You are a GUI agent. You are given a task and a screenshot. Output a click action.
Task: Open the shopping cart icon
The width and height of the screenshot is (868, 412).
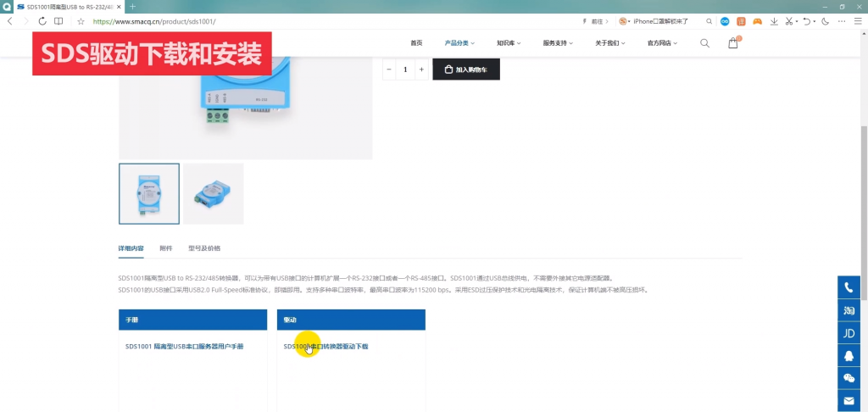733,42
